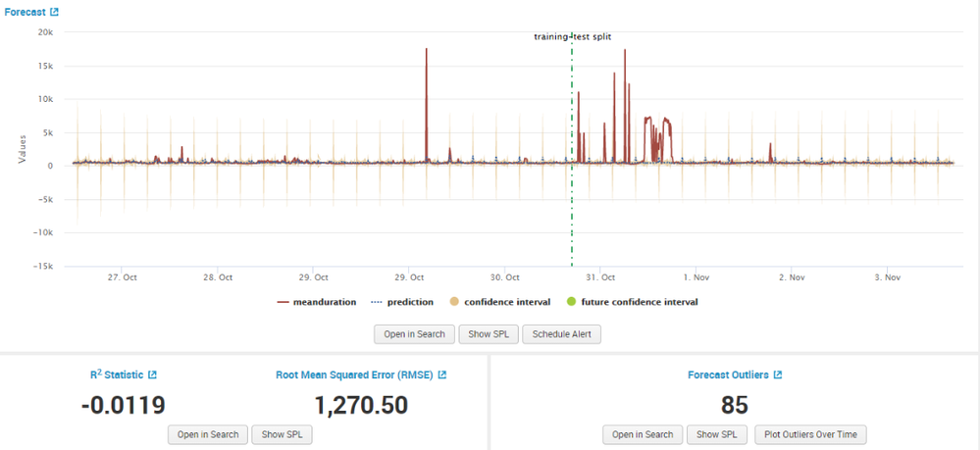Click the RMSE value 1,270.50

click(x=361, y=405)
